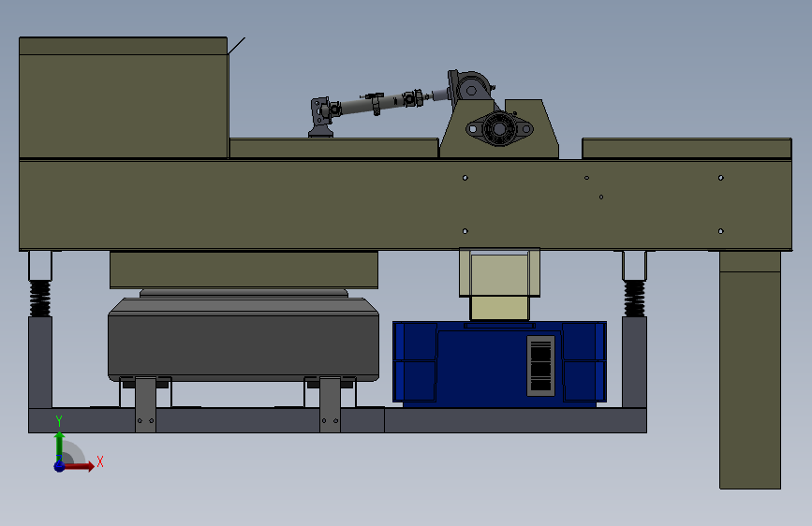Select the right coil spring
This screenshot has width=812, height=526.
click(x=634, y=299)
